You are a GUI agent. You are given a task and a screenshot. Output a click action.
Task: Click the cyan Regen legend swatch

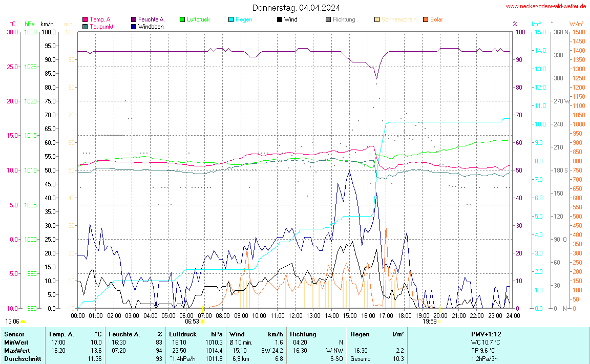(x=231, y=19)
